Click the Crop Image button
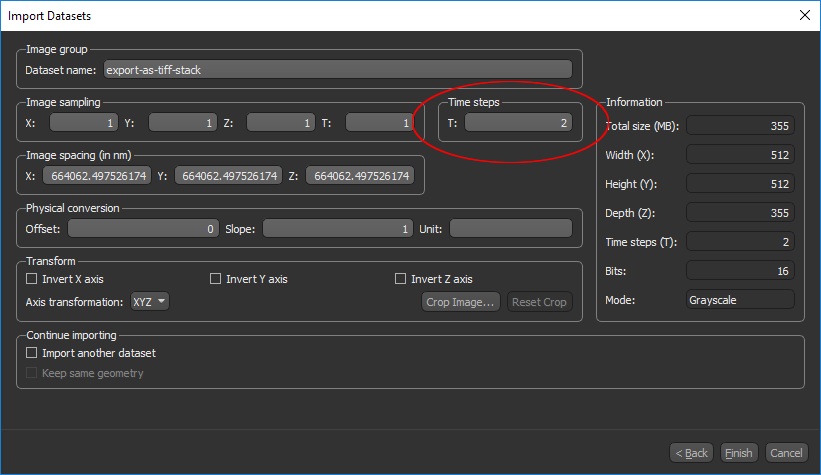The height and width of the screenshot is (475, 821). [x=461, y=302]
